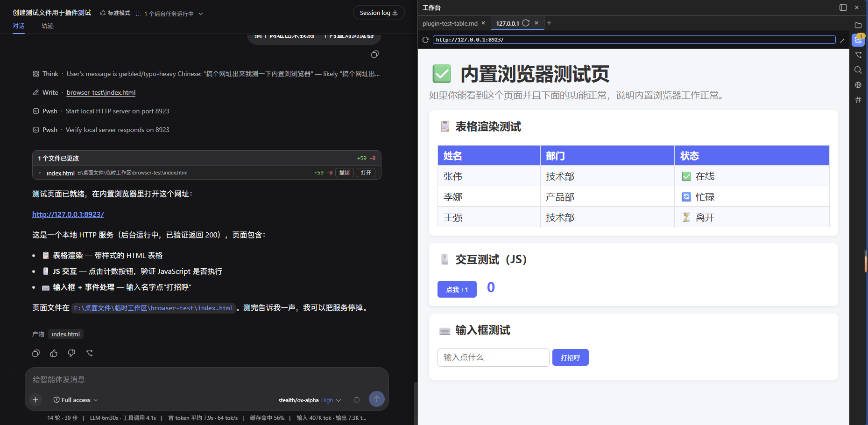Image resolution: width=868 pixels, height=425 pixels.
Task: Give a thumbs down to the reply
Action: pyautogui.click(x=71, y=353)
